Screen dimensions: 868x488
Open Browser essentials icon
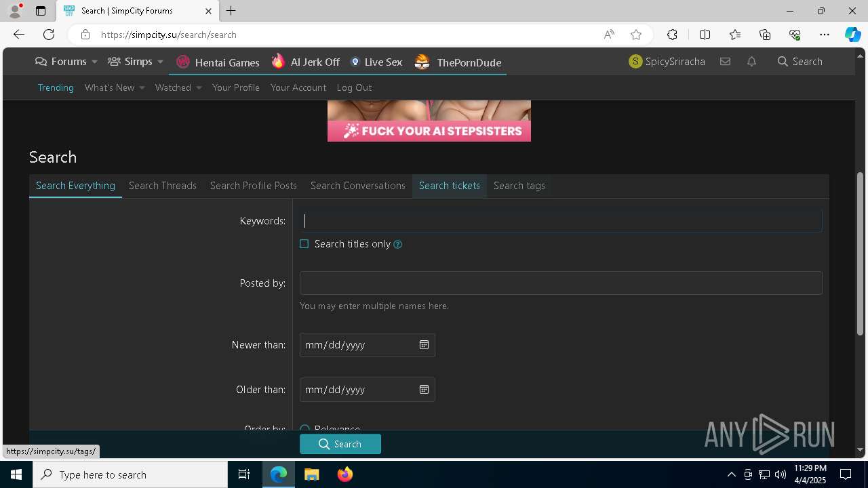[795, 35]
